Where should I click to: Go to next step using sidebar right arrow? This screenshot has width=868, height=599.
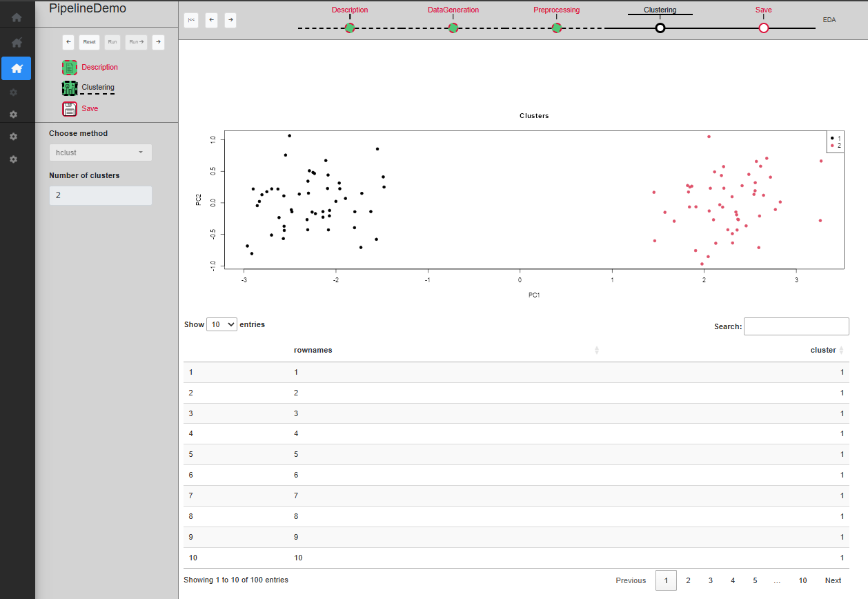(158, 42)
